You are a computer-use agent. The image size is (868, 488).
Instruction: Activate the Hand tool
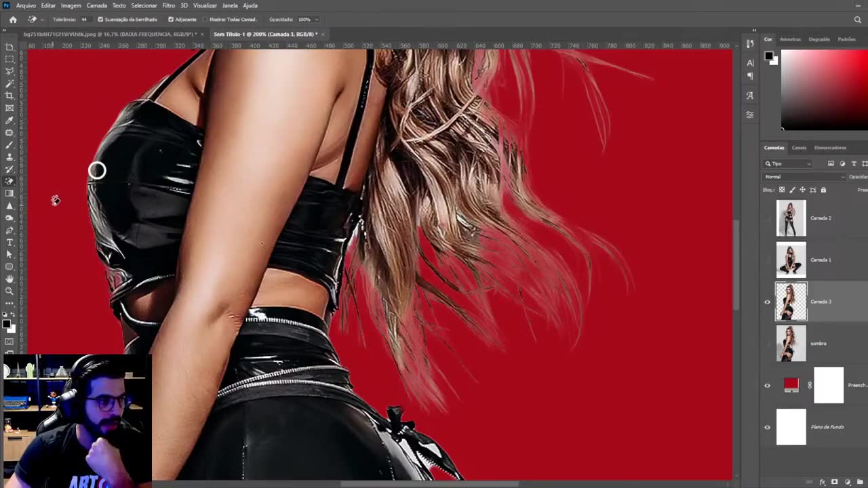9,279
